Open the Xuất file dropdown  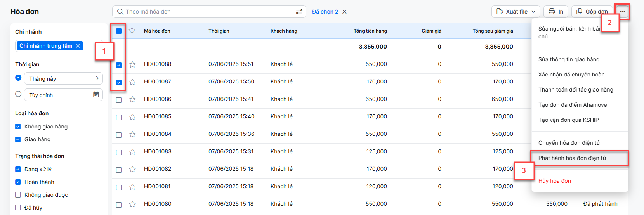[516, 12]
